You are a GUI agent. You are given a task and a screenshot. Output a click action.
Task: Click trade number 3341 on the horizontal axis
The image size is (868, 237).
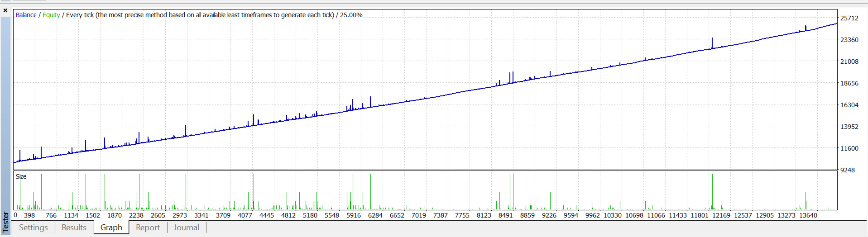pos(201,215)
